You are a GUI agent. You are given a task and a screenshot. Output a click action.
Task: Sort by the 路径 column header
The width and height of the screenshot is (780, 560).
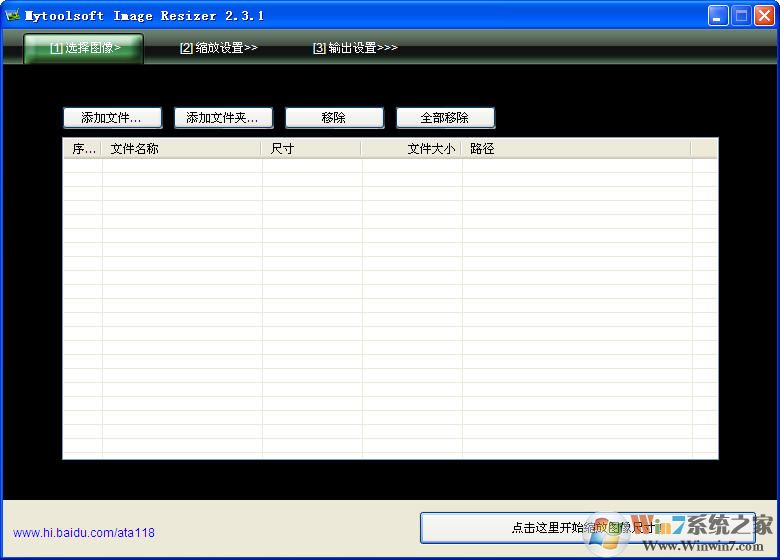pyautogui.click(x=577, y=149)
